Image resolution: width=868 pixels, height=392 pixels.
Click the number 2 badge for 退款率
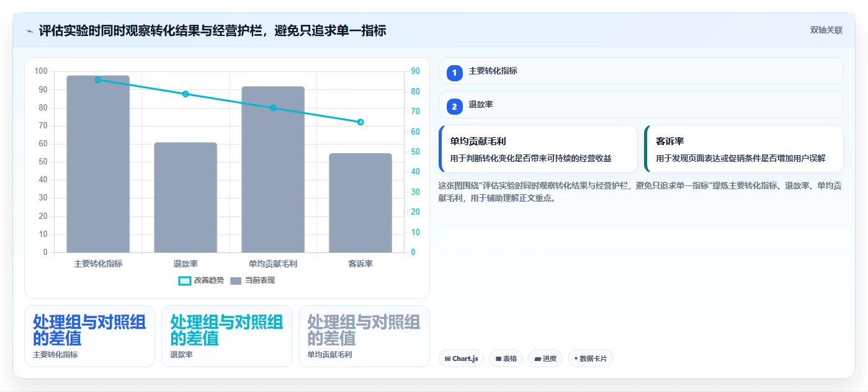[x=454, y=107]
